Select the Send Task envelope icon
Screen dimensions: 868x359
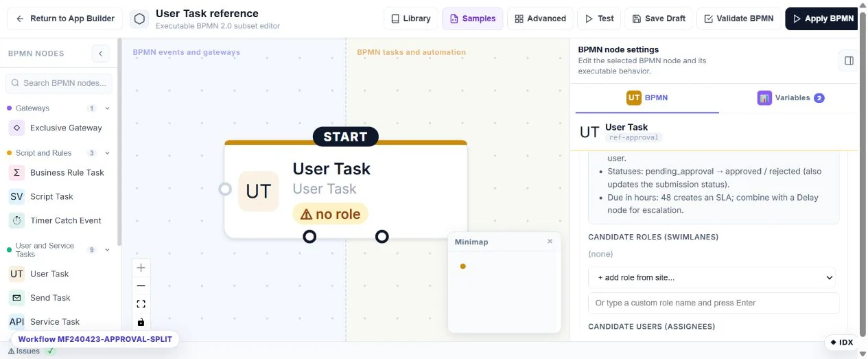coord(16,298)
